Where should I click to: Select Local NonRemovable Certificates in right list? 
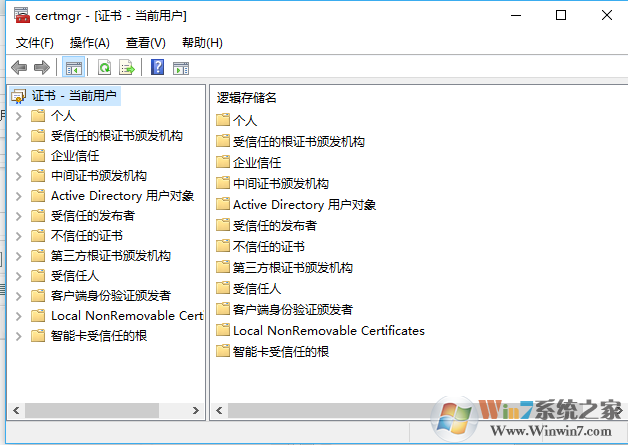click(328, 330)
